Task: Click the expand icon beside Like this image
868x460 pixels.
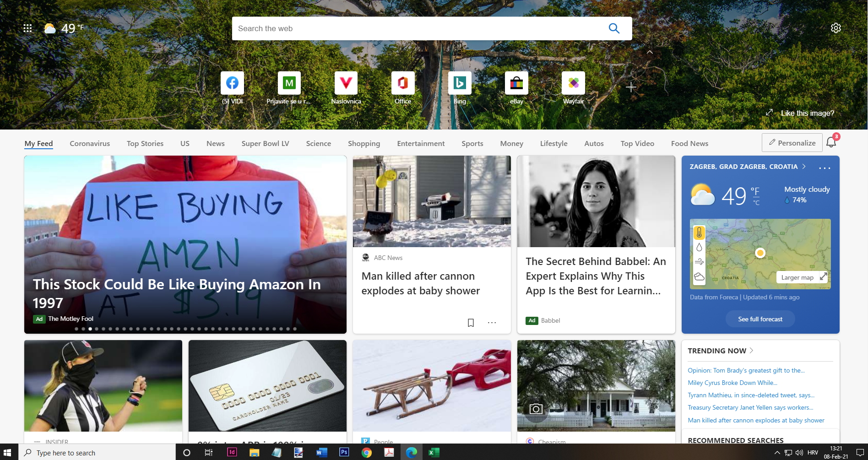Action: point(770,113)
